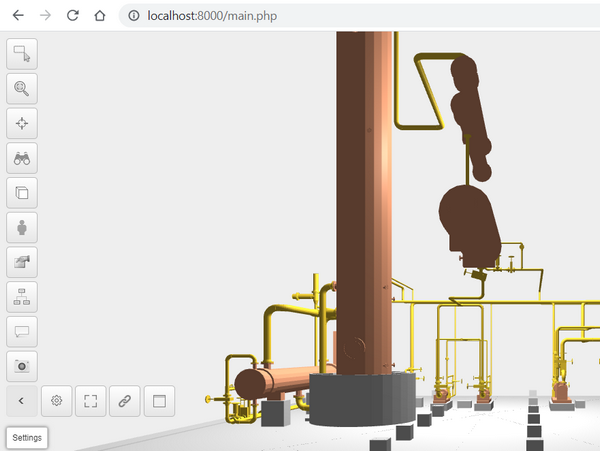
Task: Choose the pan/move crosshair tool
Action: pyautogui.click(x=21, y=124)
